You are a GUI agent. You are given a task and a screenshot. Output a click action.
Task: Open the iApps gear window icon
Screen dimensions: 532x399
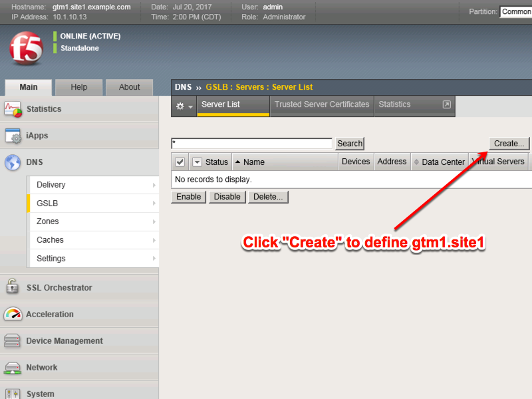coord(13,136)
